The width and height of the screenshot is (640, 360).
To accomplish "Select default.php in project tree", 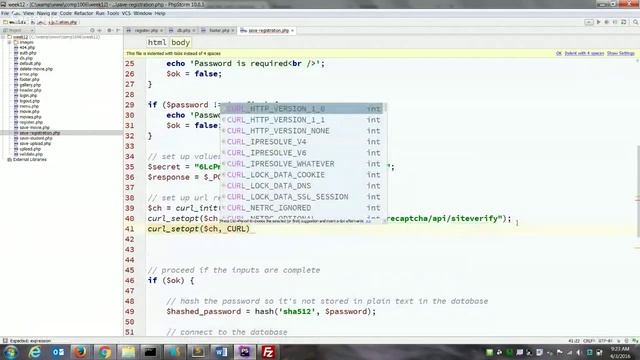I will coord(30,64).
